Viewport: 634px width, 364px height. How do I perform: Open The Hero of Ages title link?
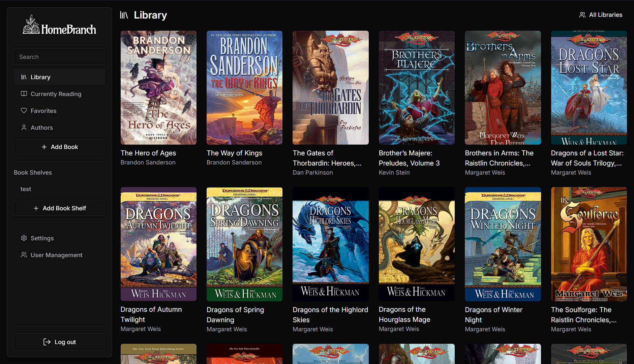(148, 153)
